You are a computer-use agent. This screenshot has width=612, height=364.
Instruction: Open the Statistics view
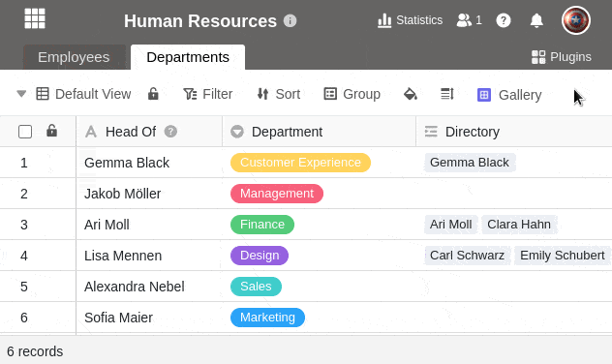tap(410, 20)
